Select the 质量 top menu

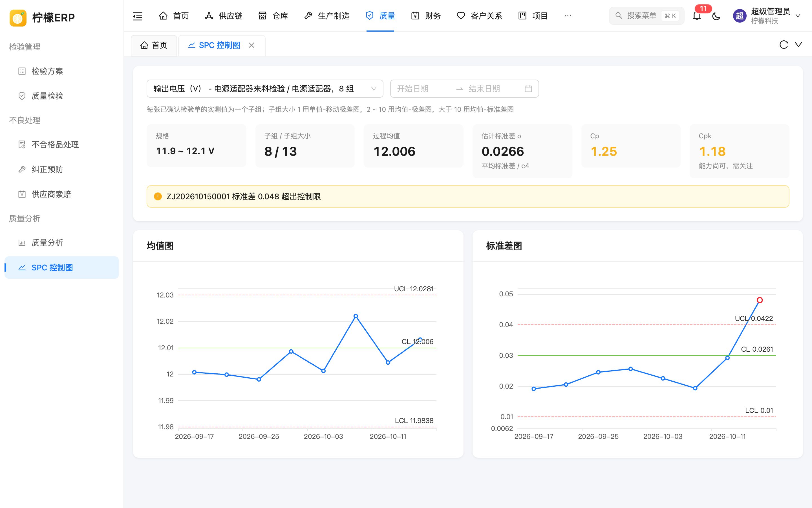click(x=380, y=16)
